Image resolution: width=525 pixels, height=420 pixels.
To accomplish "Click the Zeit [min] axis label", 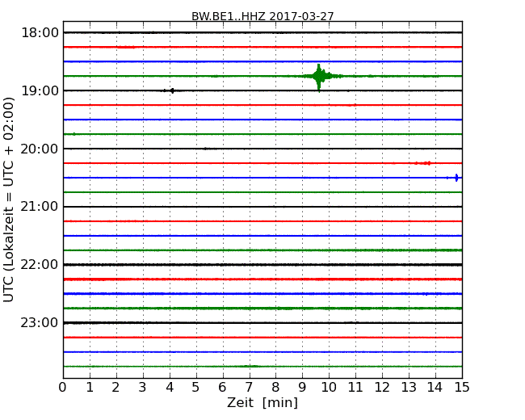I will 262,402.
